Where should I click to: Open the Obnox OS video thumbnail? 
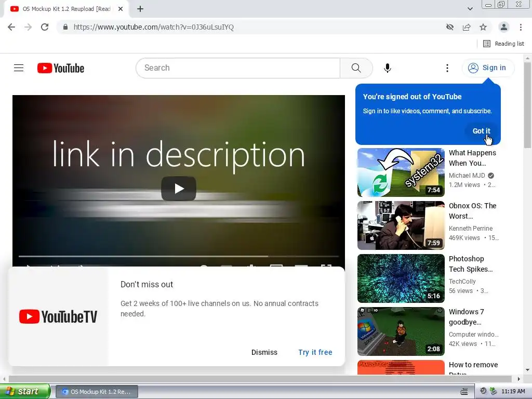[401, 225]
